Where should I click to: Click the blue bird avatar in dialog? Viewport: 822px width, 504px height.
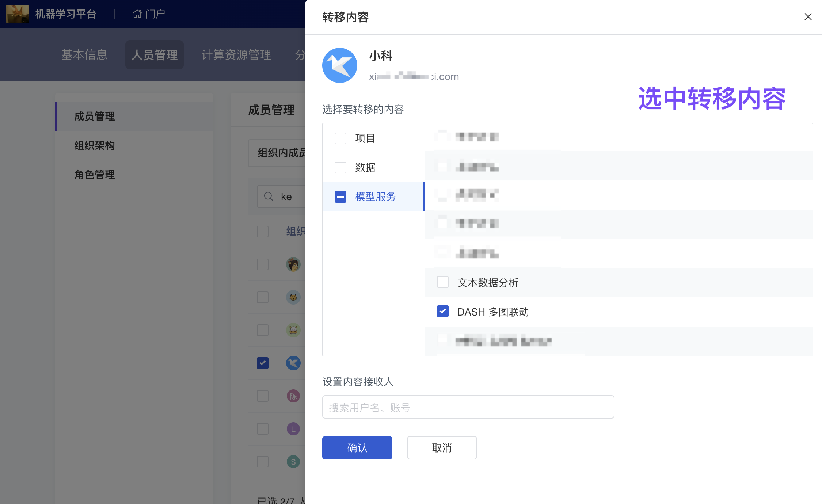pyautogui.click(x=340, y=65)
